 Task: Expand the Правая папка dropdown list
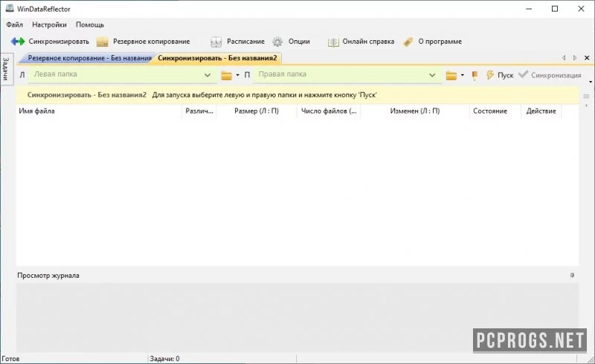[432, 75]
